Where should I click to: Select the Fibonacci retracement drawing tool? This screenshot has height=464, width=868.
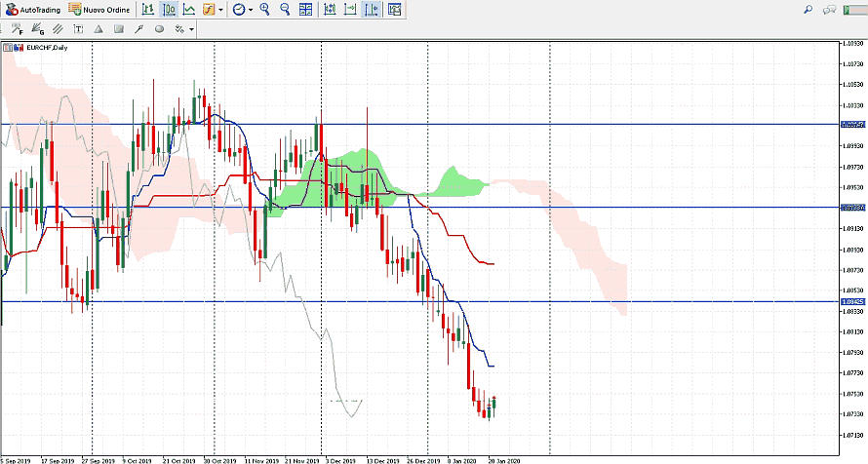19,29
